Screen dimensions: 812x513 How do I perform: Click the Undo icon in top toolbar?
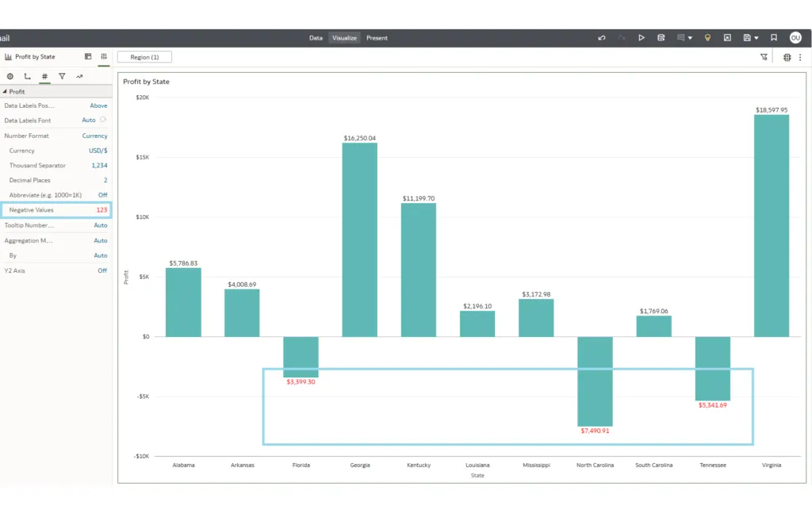click(x=602, y=37)
